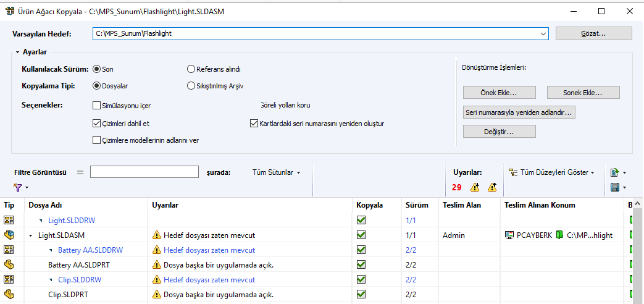The image size is (644, 304).
Task: Click the warning triangle in Battery AA.SLDDRW row
Action: coord(156,250)
